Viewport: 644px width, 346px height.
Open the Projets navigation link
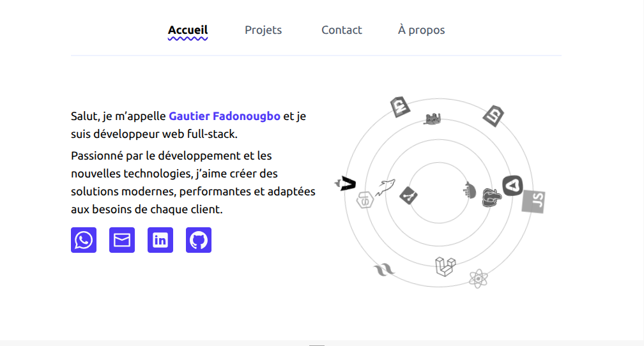pyautogui.click(x=263, y=30)
